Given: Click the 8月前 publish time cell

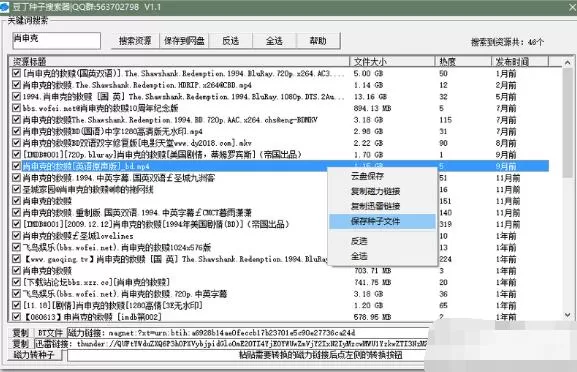Looking at the screenshot, I should [506, 143].
